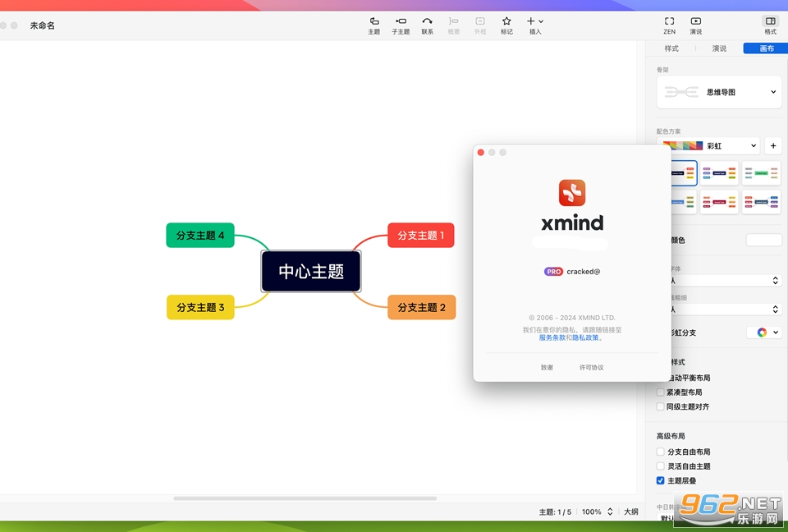Click the xmind logo in the about dialog
The height and width of the screenshot is (532, 788).
572,193
